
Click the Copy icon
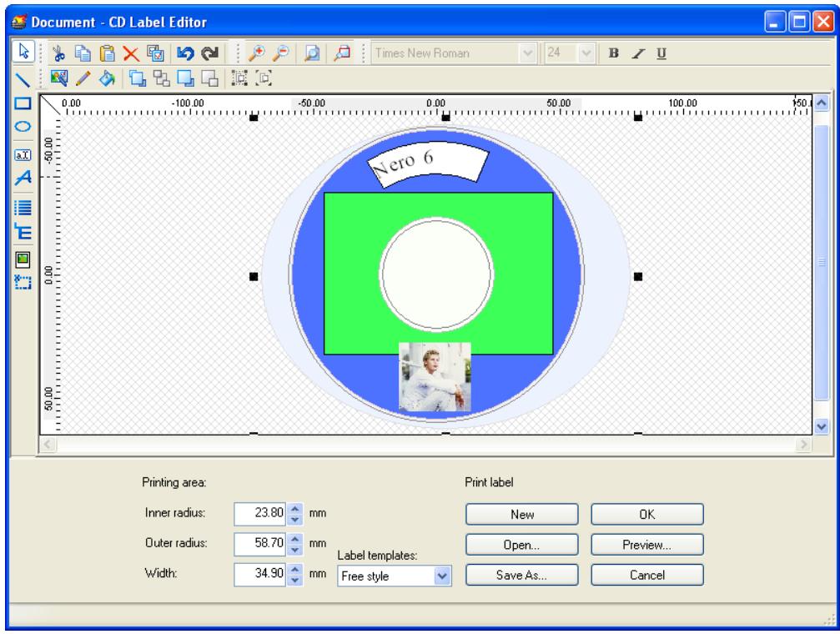pos(83,53)
